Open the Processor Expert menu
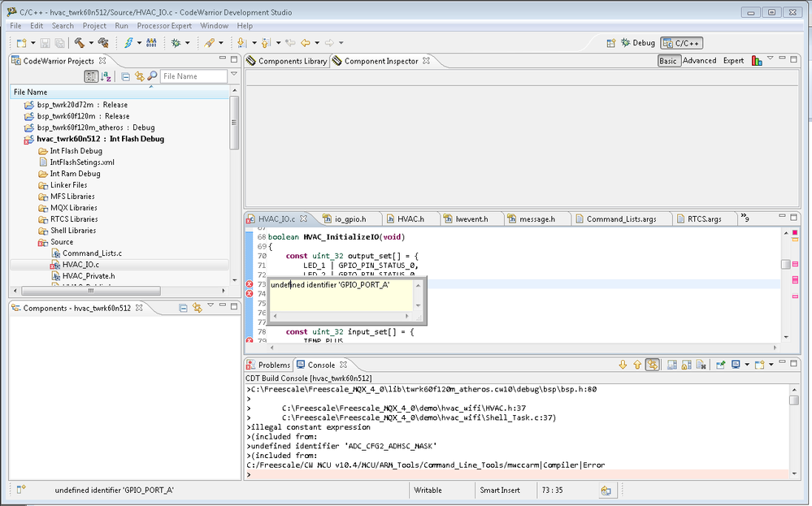The image size is (812, 506). click(x=164, y=26)
